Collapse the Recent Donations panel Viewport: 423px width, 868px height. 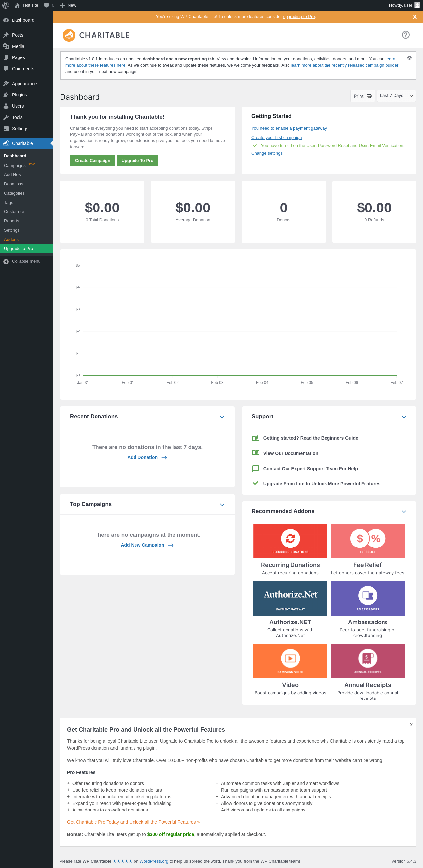(x=222, y=417)
